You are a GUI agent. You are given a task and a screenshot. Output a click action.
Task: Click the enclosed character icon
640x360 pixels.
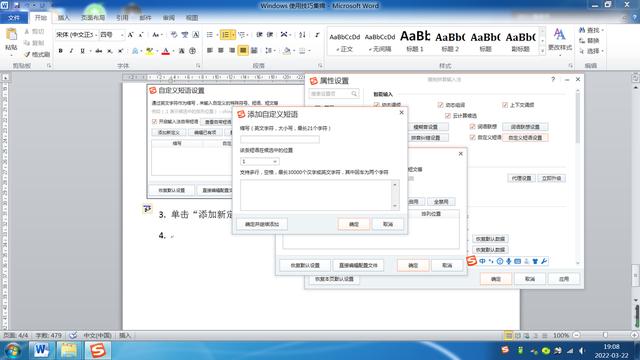click(193, 51)
